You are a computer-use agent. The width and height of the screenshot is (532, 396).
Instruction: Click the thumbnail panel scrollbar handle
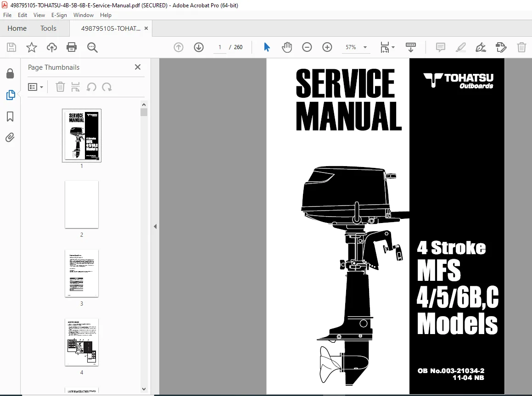click(x=144, y=112)
